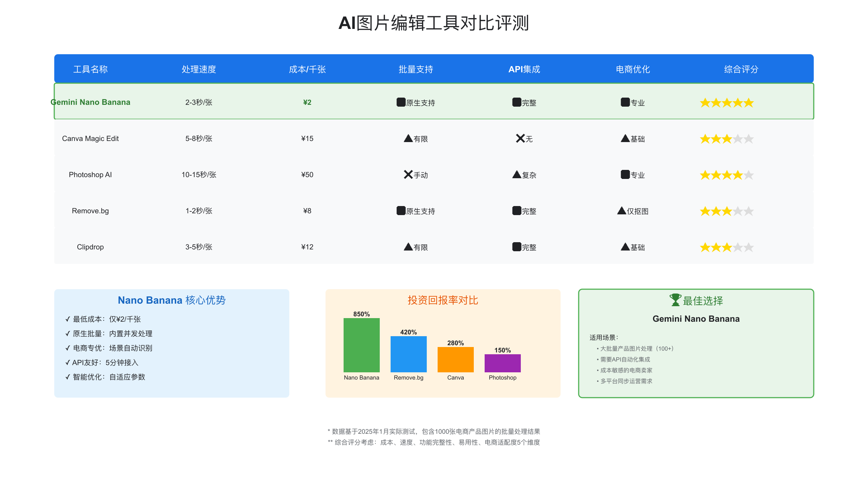Click the triangle icon before 有限 in Clipdrop row
The image size is (868, 488).
click(408, 247)
